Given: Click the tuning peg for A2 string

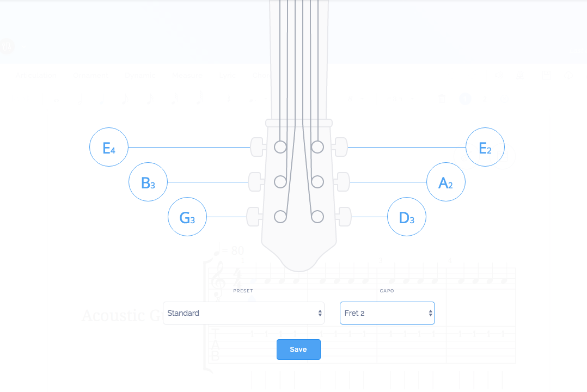Looking at the screenshot, I should point(342,182).
